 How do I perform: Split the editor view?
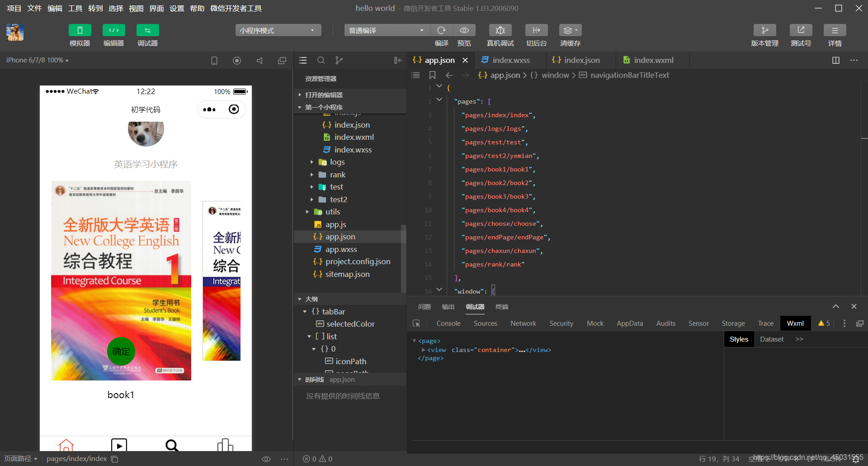836,60
